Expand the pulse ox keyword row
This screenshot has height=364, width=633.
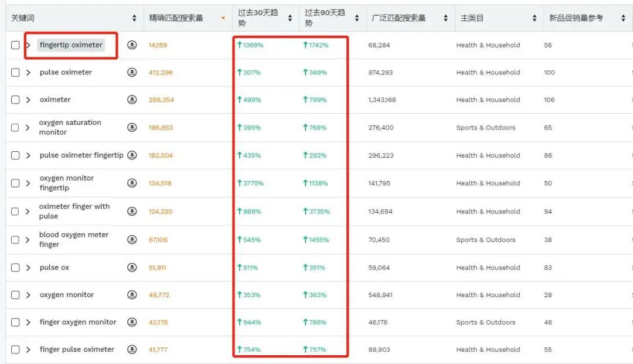coord(27,267)
